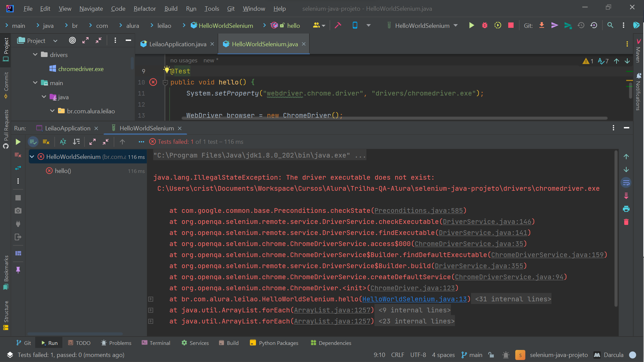
Task: Stop the running process with the red square
Action: click(x=511, y=25)
